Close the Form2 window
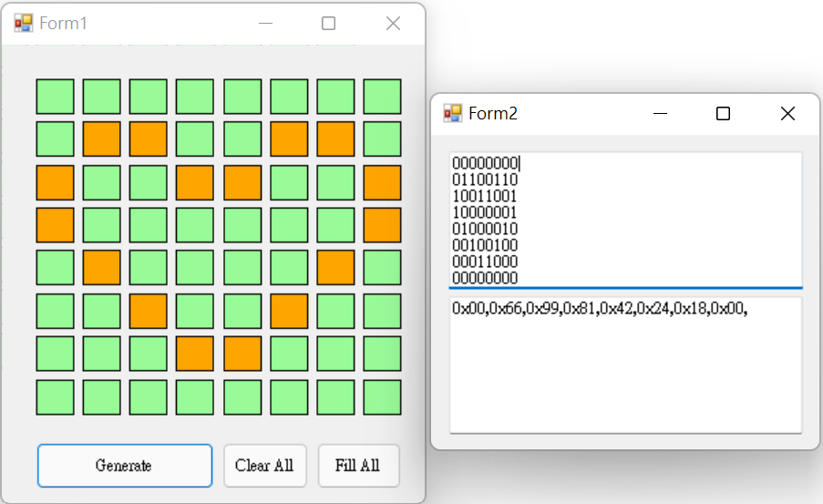The height and width of the screenshot is (504, 823). (787, 113)
